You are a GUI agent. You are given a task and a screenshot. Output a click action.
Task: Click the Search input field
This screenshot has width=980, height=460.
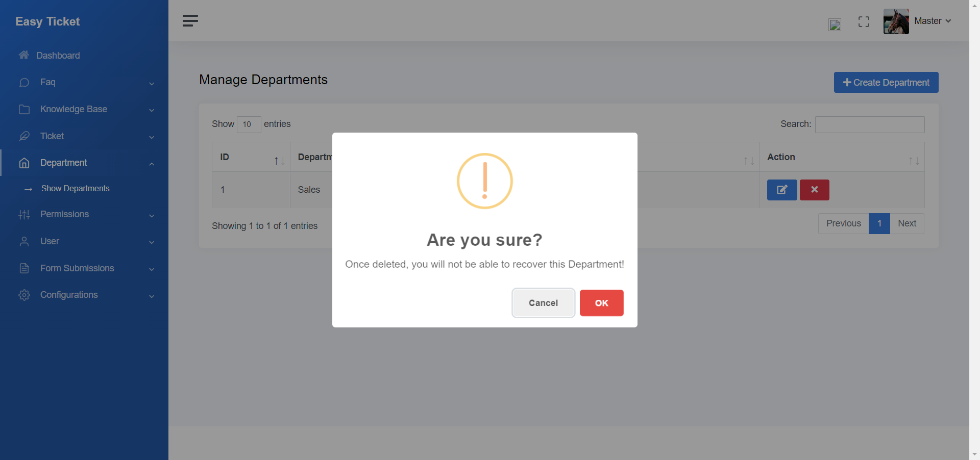click(x=869, y=124)
